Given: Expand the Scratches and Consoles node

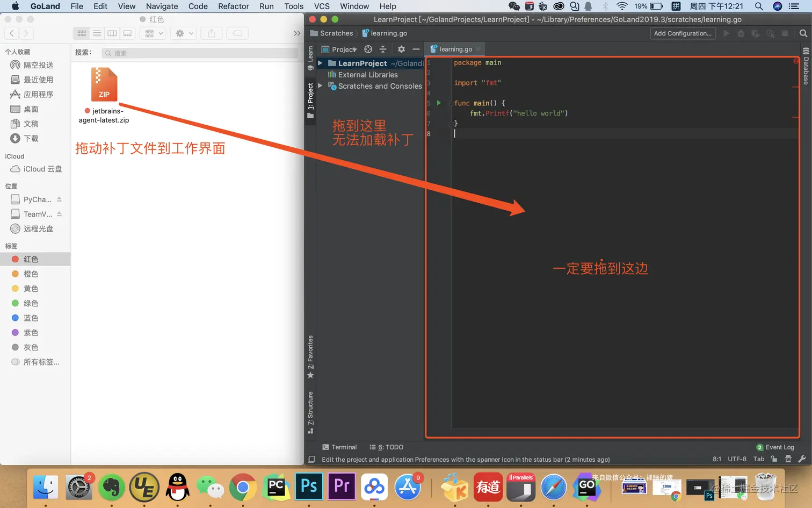Looking at the screenshot, I should [320, 85].
